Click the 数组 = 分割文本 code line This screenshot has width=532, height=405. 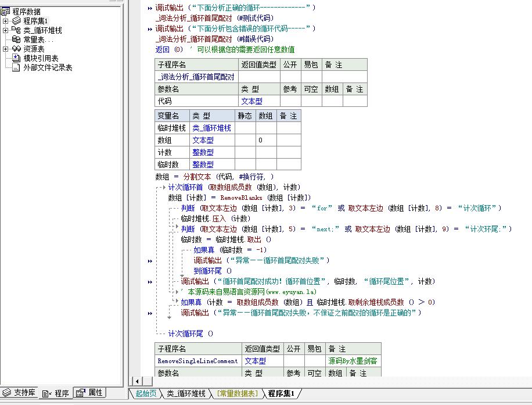coord(214,177)
